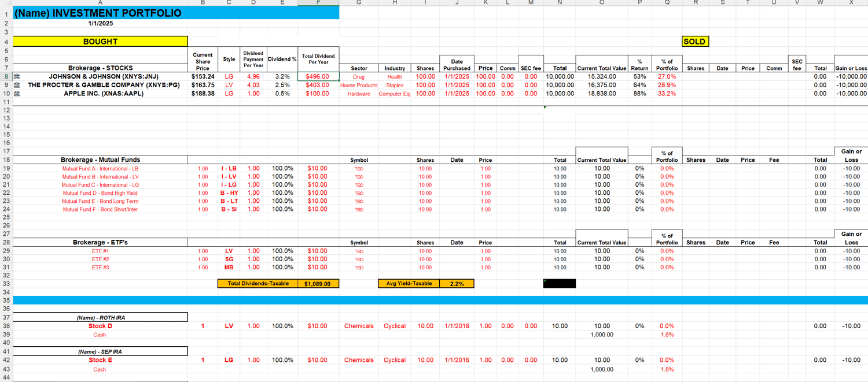Select the $188.38 share price cell
The height and width of the screenshot is (382, 868).
[203, 94]
